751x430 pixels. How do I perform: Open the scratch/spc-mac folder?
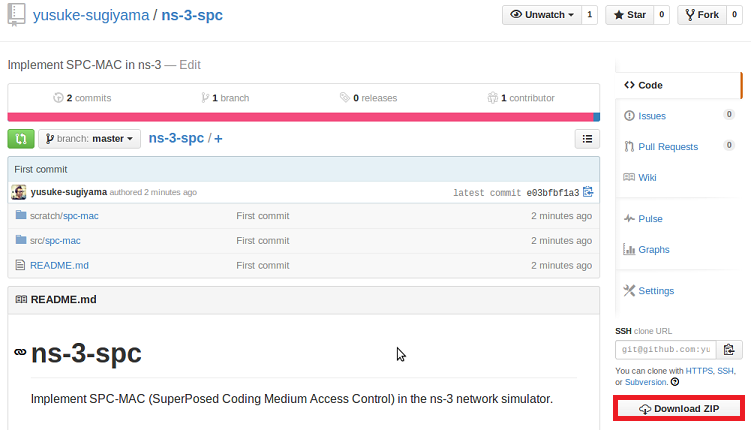point(64,215)
